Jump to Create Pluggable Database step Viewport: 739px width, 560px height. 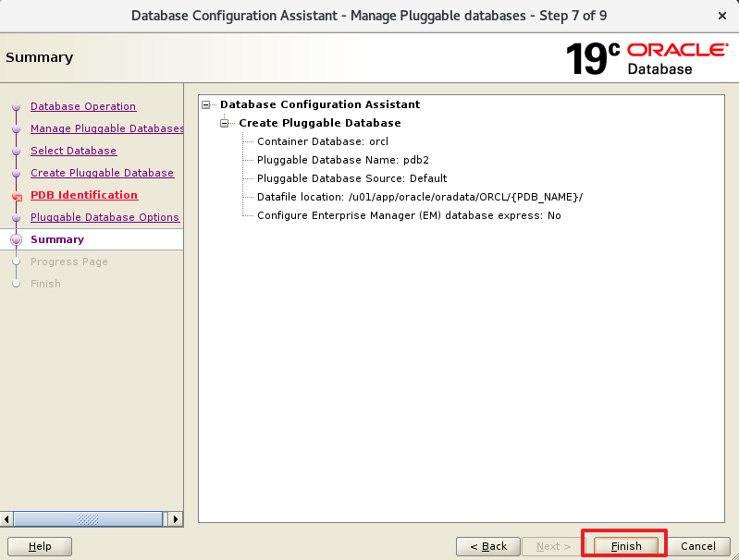103,173
